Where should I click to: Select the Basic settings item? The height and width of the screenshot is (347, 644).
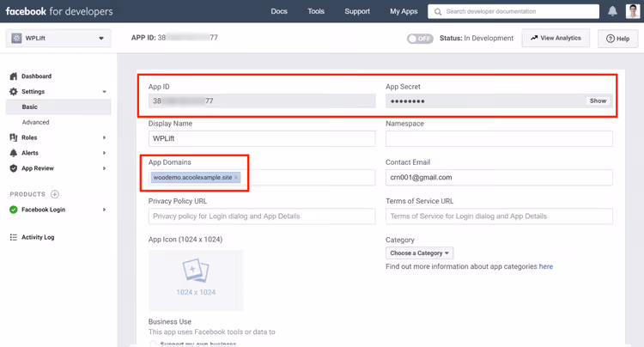point(58,107)
